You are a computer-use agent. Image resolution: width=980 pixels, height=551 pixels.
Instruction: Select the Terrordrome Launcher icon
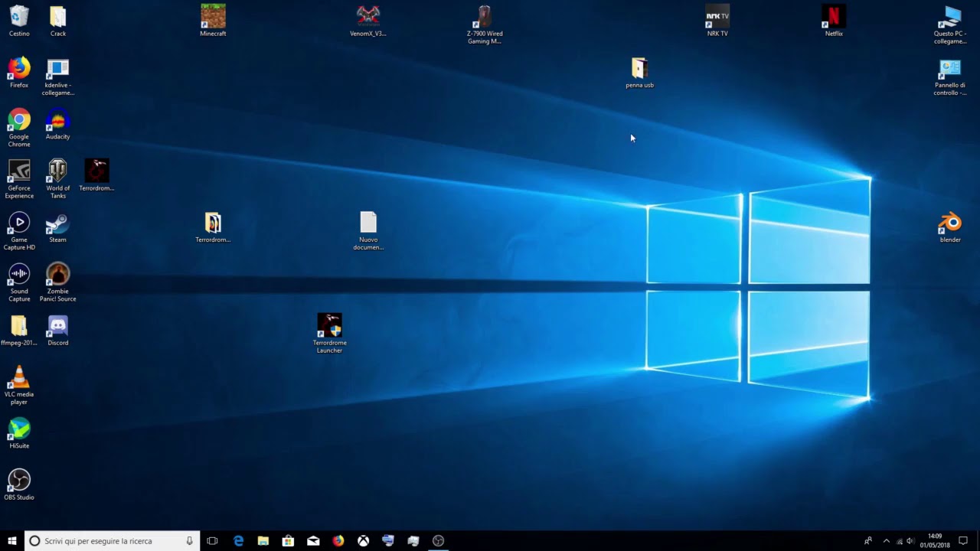(329, 334)
